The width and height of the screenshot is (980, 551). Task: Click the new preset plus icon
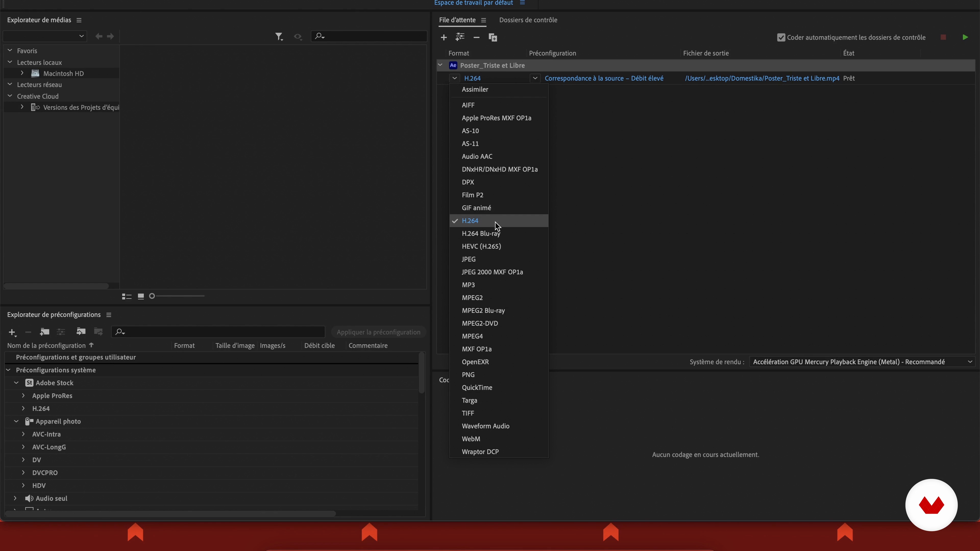point(12,332)
